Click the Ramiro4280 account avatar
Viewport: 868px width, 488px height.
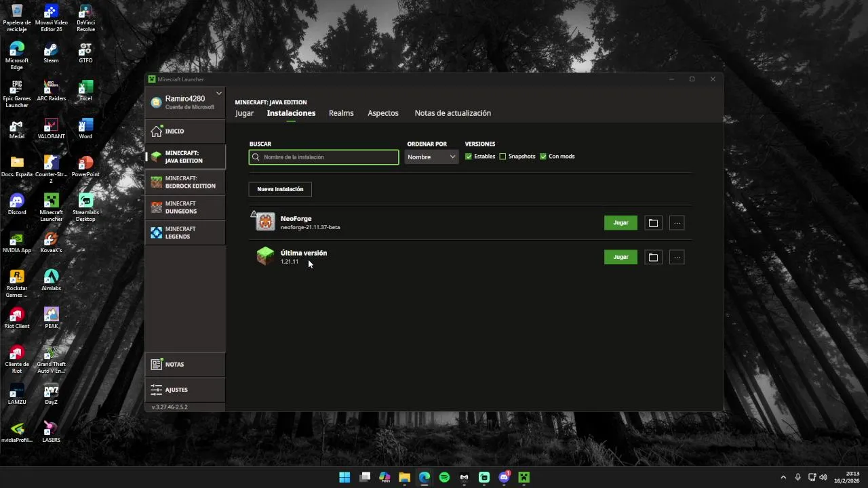(x=156, y=102)
